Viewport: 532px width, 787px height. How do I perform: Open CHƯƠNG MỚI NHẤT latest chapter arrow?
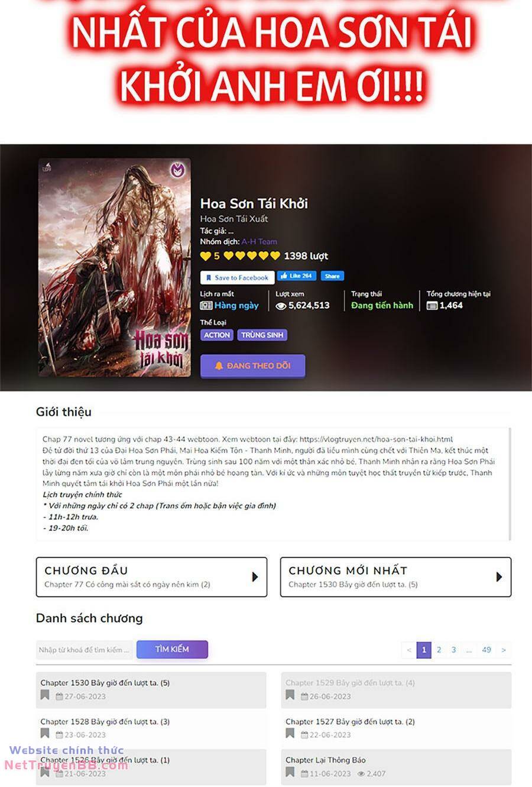pyautogui.click(x=499, y=577)
